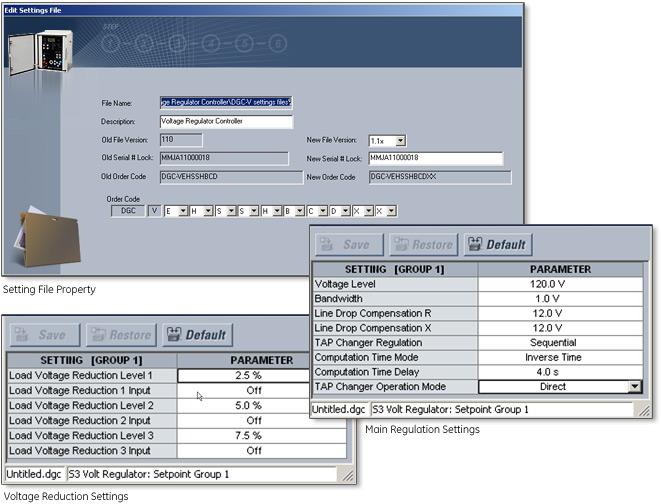Screen dimensions: 661x504
Task: Click Default button in Voltage Reduction Settings
Action: point(196,335)
